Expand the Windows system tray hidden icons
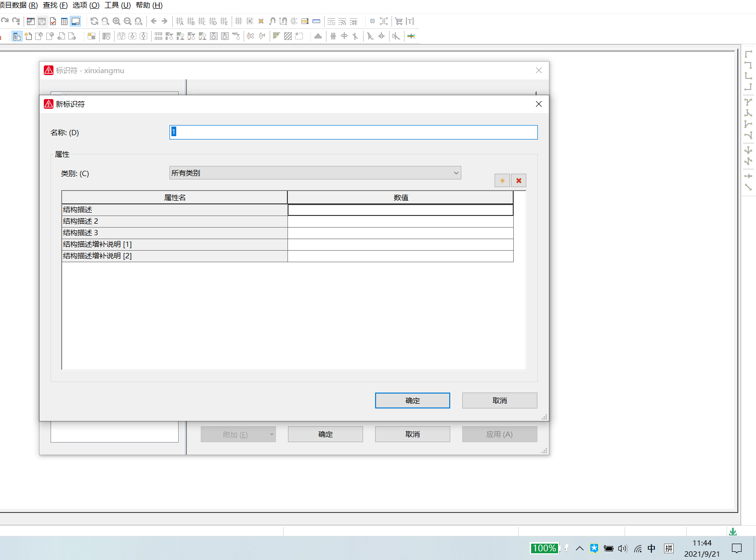This screenshot has width=756, height=560. click(580, 548)
